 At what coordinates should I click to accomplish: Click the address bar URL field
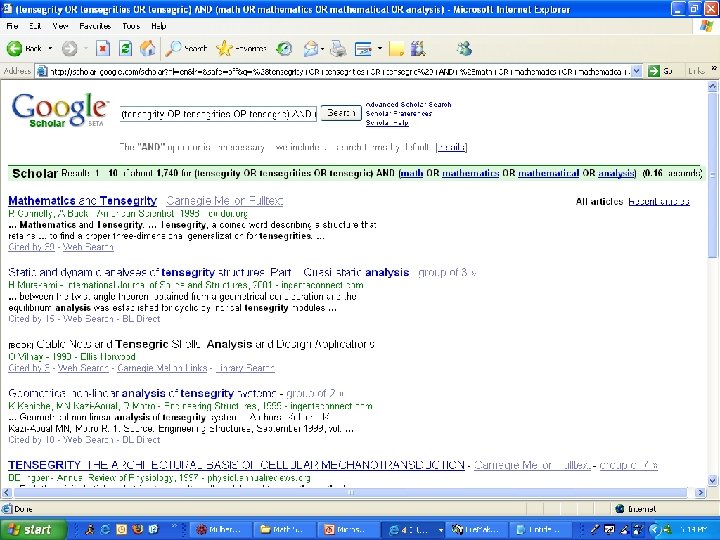click(x=339, y=71)
